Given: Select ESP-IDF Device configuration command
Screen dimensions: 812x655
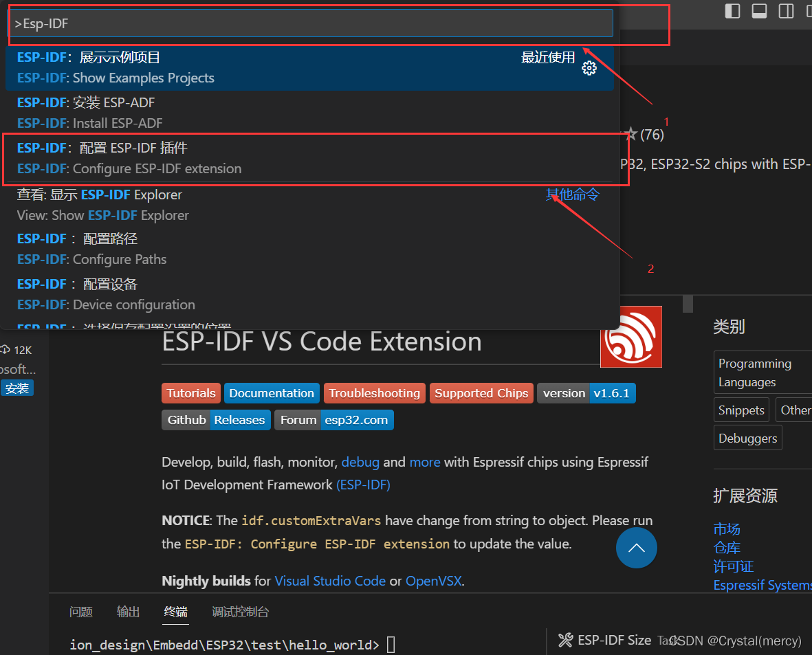Looking at the screenshot, I should click(309, 294).
